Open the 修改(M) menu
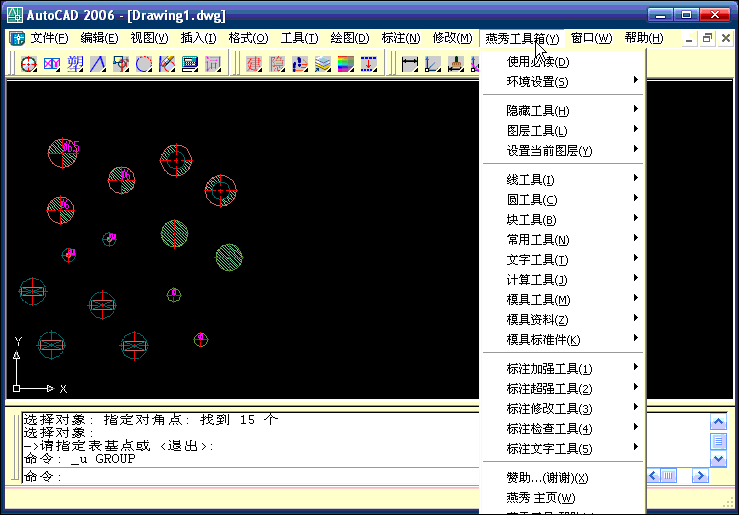Screen dimensions: 739x515 tap(452, 38)
